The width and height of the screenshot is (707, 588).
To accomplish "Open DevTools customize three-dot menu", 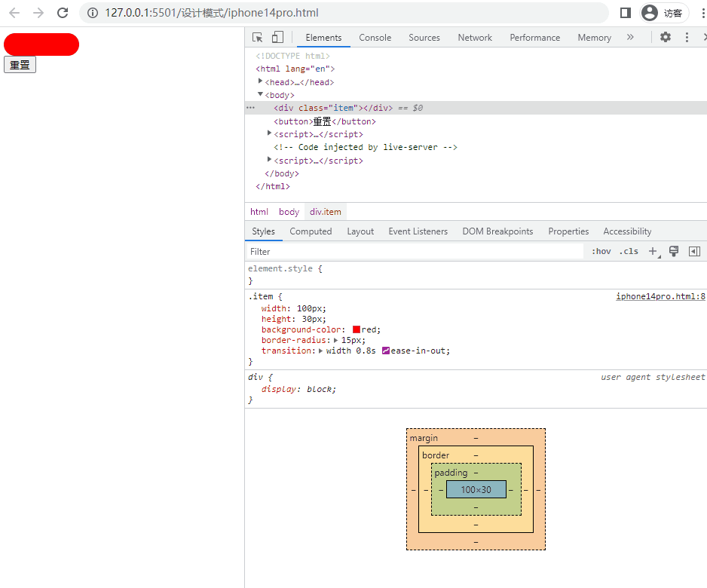I will click(687, 38).
